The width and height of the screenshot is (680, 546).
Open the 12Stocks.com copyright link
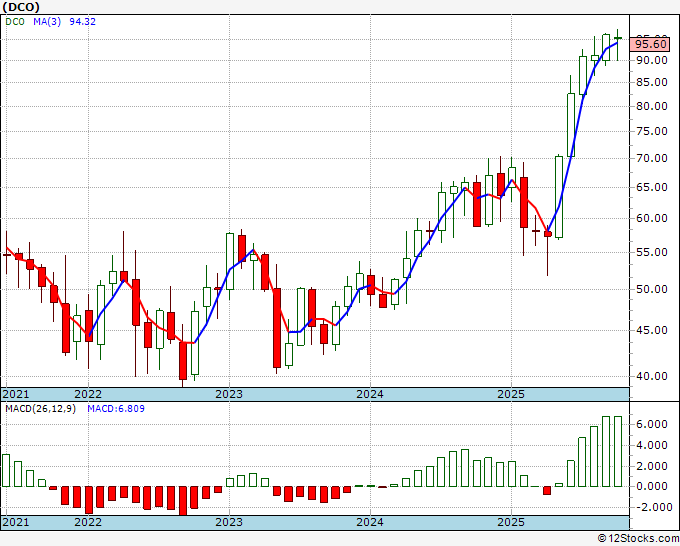coord(638,539)
